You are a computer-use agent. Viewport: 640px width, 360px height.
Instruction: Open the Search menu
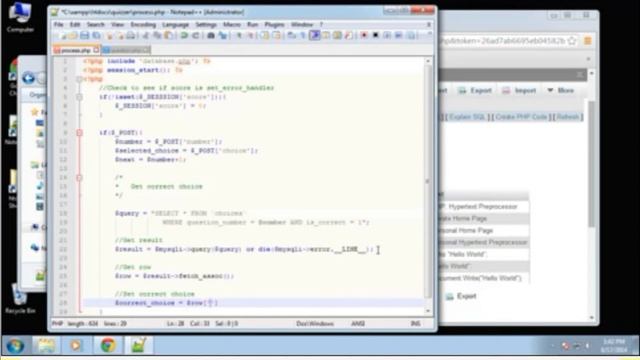pyautogui.click(x=96, y=25)
